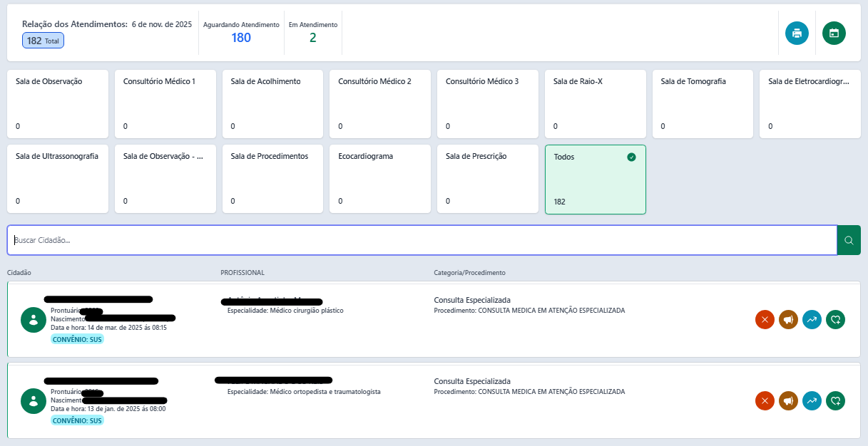Click the Relação dos Atendimentos title

coord(75,24)
